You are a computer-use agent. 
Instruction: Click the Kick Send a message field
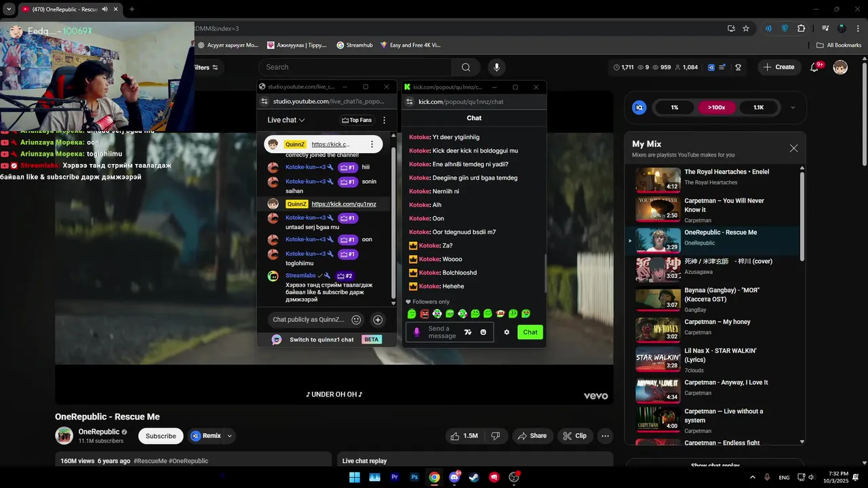(442, 332)
